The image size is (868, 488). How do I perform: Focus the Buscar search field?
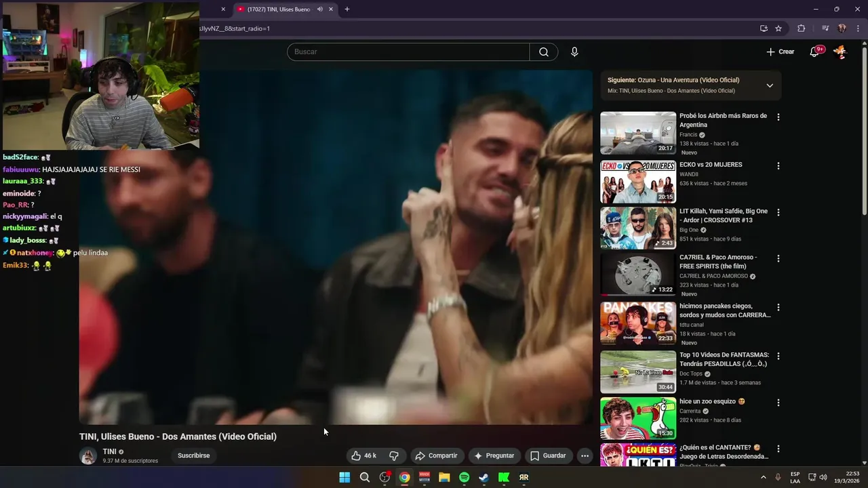pyautogui.click(x=408, y=52)
